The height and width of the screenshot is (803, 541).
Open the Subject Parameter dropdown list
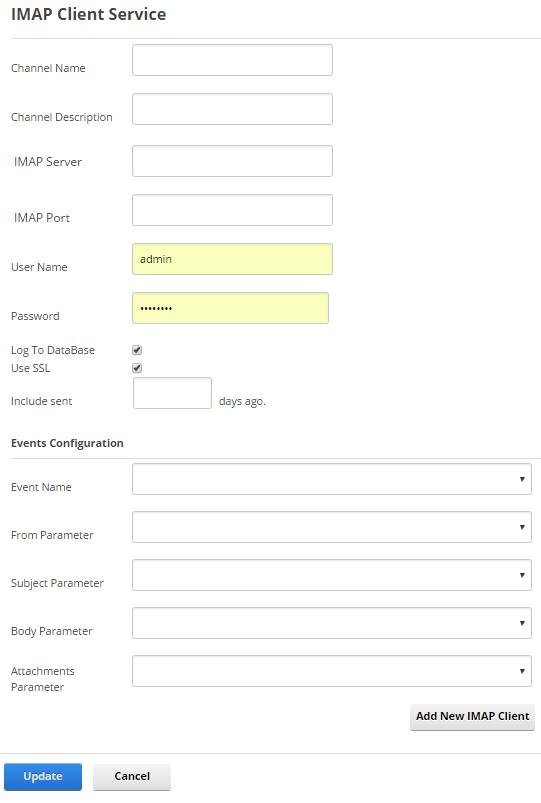point(331,575)
